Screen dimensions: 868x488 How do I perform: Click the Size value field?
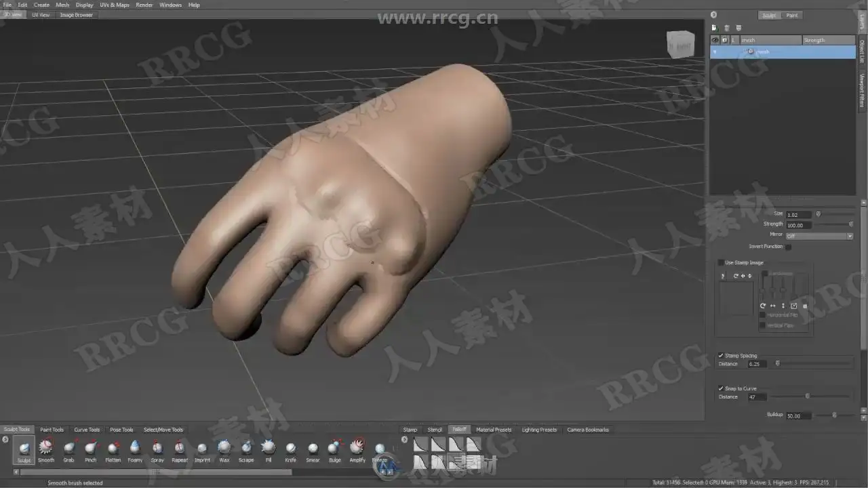(x=799, y=215)
